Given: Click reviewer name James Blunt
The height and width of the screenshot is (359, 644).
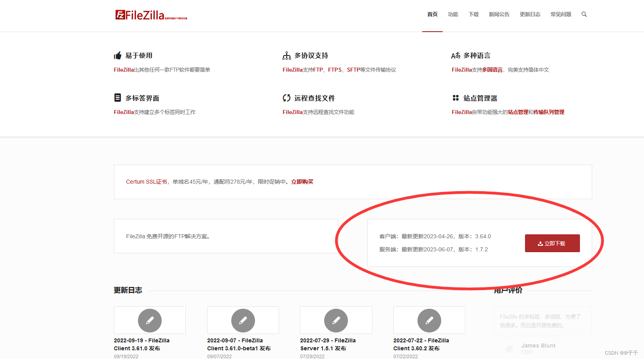Looking at the screenshot, I should [x=538, y=346].
